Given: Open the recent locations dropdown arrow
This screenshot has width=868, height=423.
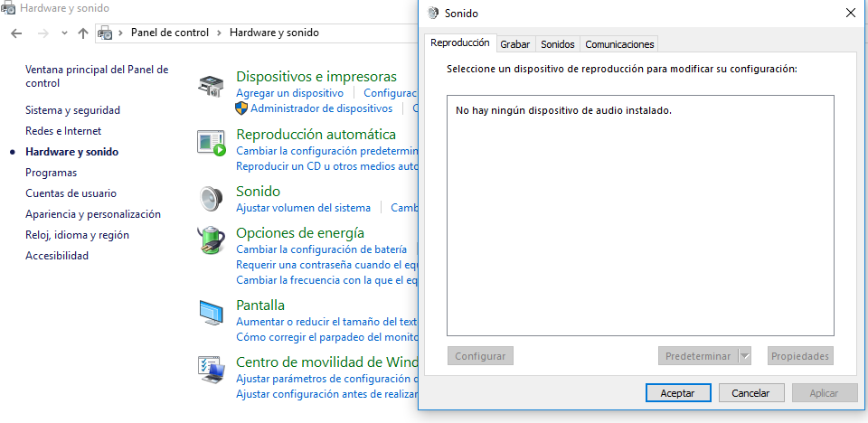Looking at the screenshot, I should pos(65,33).
